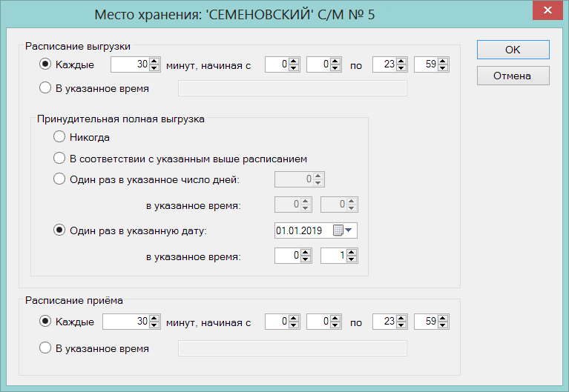Decrease the unload end minute value 59
The width and height of the screenshot is (569, 392).
[x=442, y=68]
